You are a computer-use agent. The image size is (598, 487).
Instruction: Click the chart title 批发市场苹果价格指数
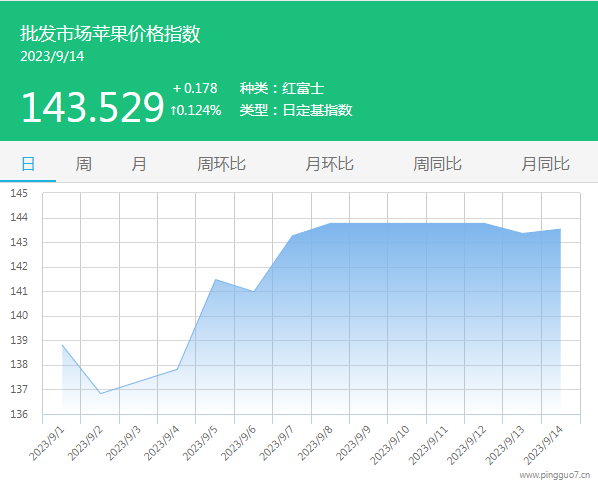coord(110,34)
